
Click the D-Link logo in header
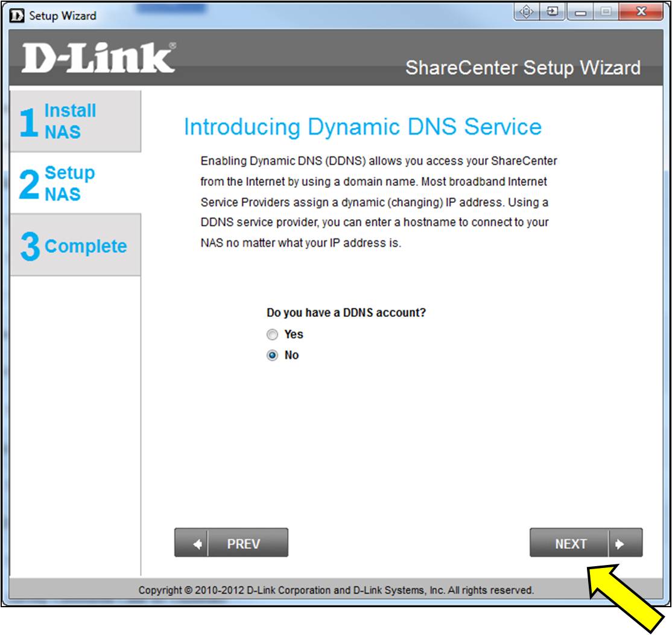[x=98, y=58]
